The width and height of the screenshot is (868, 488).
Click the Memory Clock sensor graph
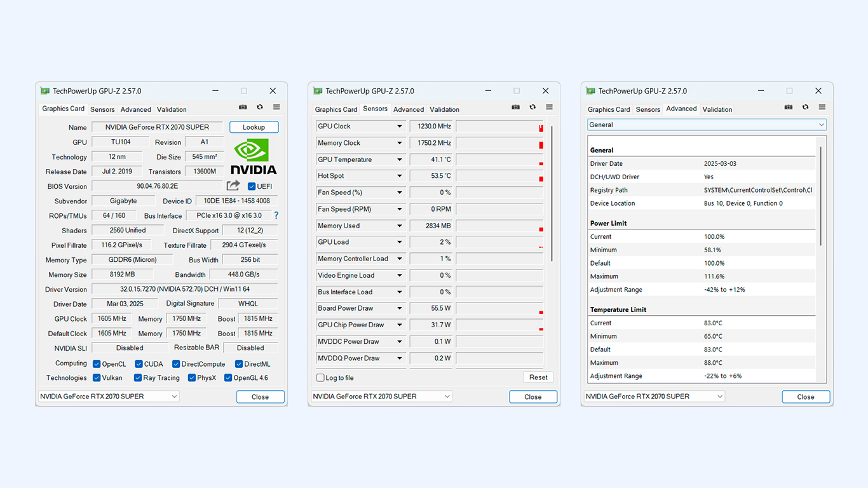click(499, 143)
